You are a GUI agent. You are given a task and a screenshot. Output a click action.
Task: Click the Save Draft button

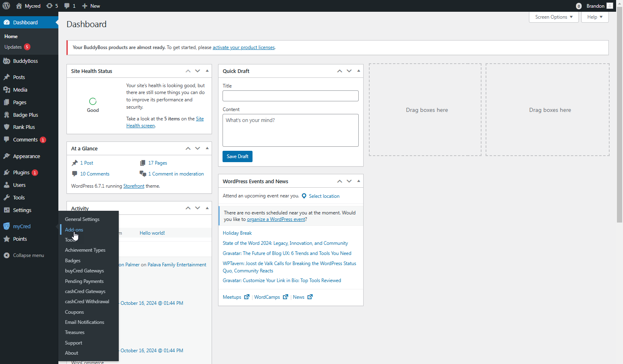click(237, 156)
